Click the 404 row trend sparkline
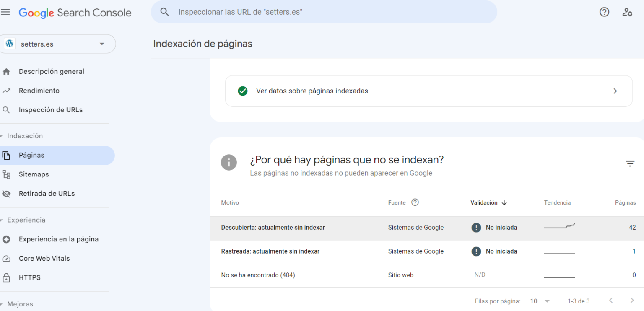The width and height of the screenshot is (644, 311). coord(559,277)
